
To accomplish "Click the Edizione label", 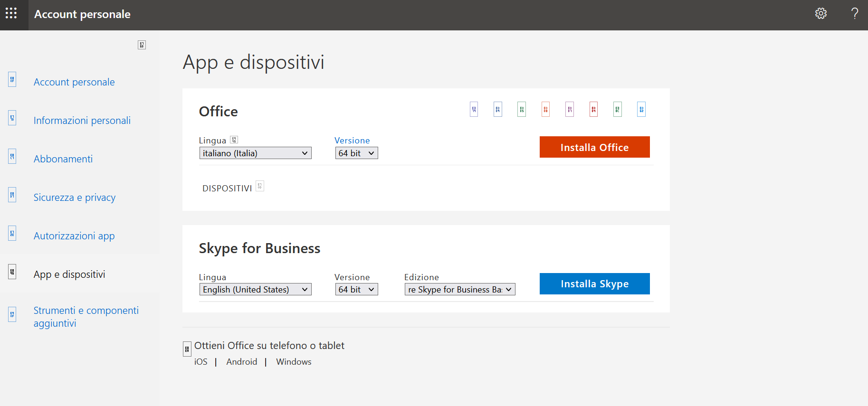I will [x=421, y=277].
